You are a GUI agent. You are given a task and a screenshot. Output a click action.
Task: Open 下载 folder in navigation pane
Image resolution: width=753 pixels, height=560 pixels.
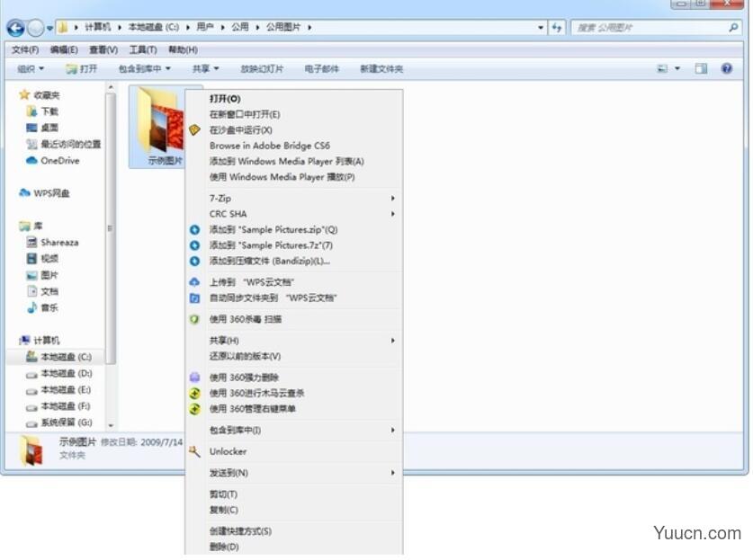click(x=42, y=111)
